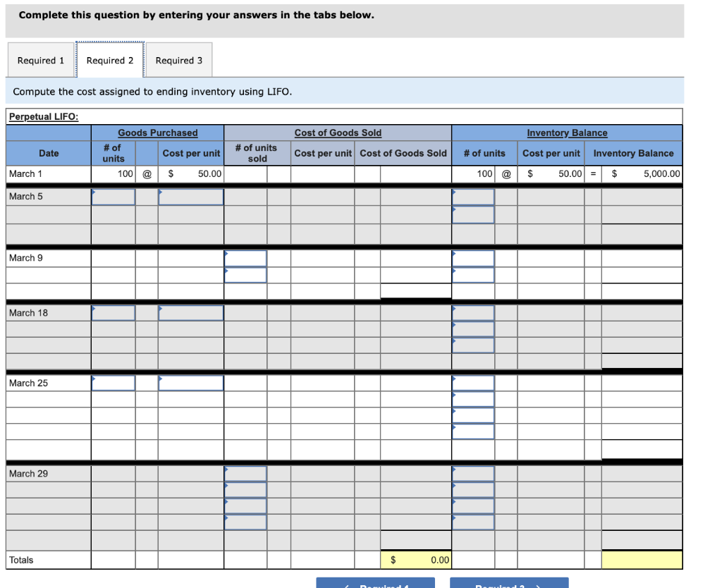
Task: Click March 29 third units sold field
Action: 245,506
